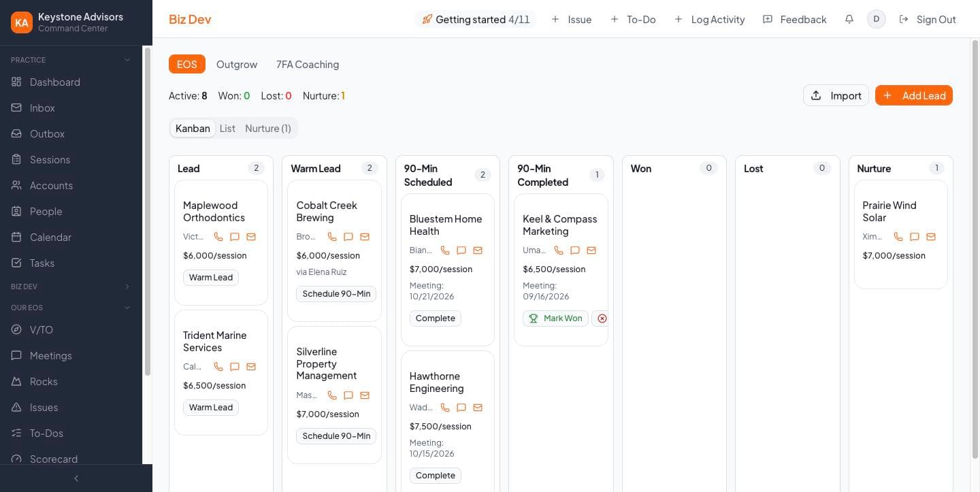The width and height of the screenshot is (980, 492).
Task: Click the email icon on Maplewood Orthodontics card
Action: [251, 237]
